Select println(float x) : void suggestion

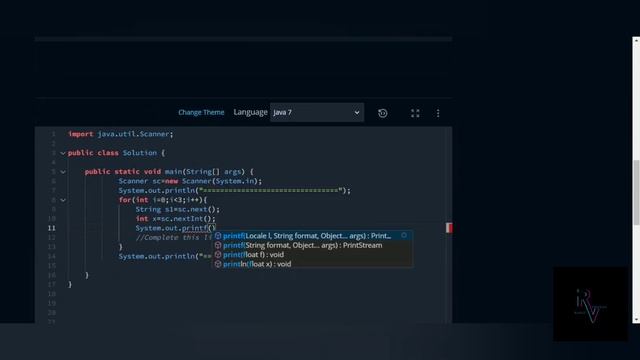point(312,264)
